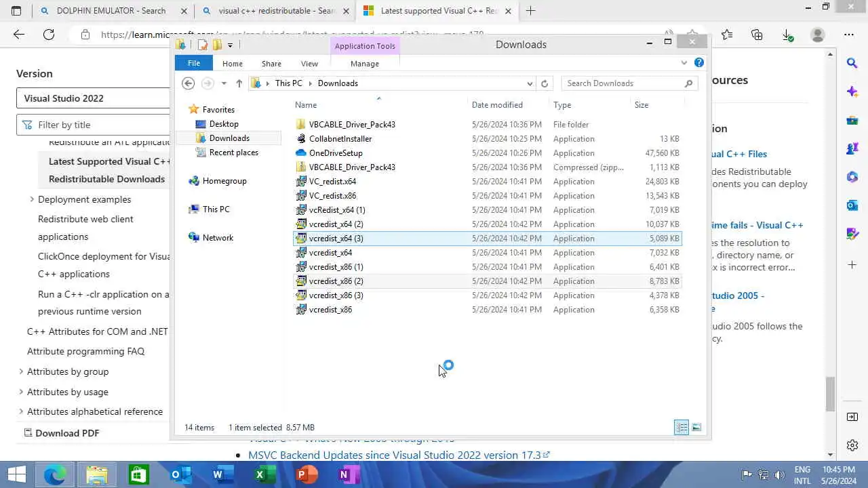Switch to Details view icon in status bar
Image resolution: width=868 pixels, height=488 pixels.
click(682, 427)
